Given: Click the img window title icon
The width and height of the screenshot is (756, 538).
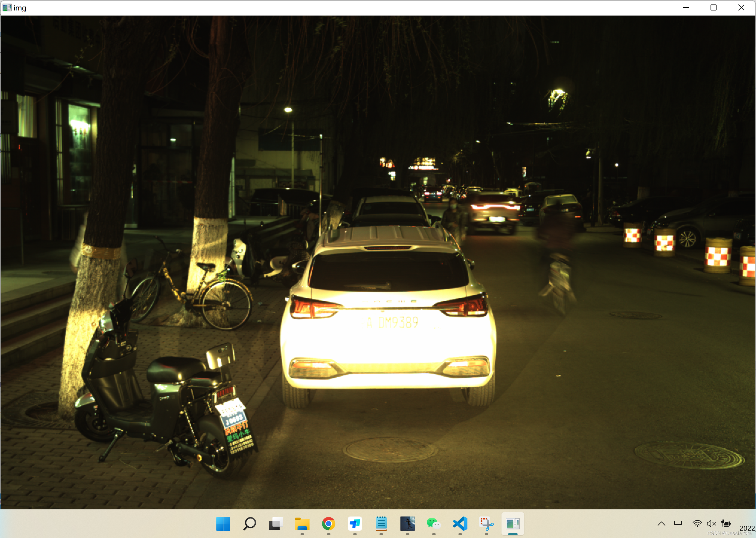Looking at the screenshot, I should [7, 7].
